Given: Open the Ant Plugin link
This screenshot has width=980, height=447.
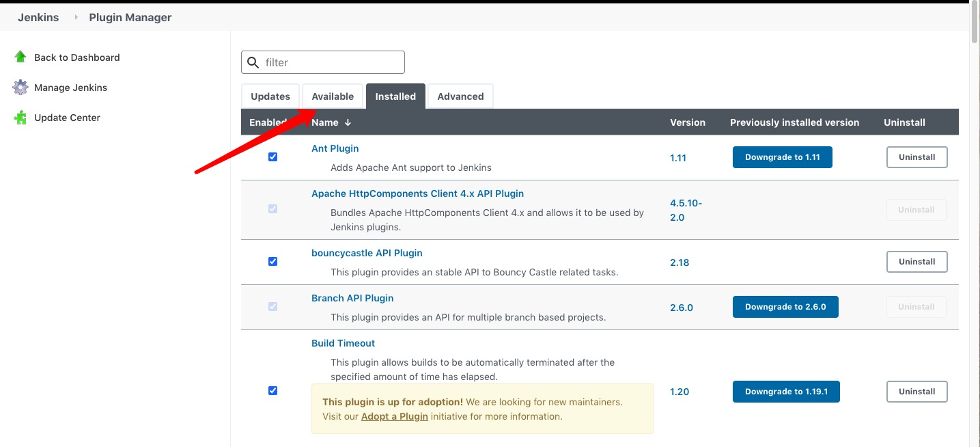Looking at the screenshot, I should [x=335, y=148].
